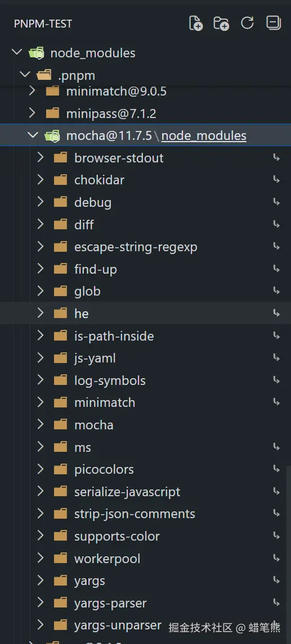Click the symlink arrow beside glob

click(276, 291)
